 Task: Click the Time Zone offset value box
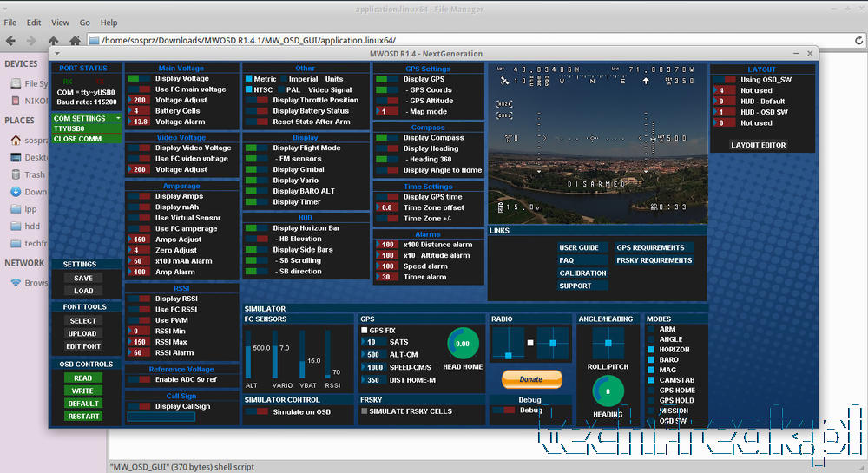coord(387,208)
